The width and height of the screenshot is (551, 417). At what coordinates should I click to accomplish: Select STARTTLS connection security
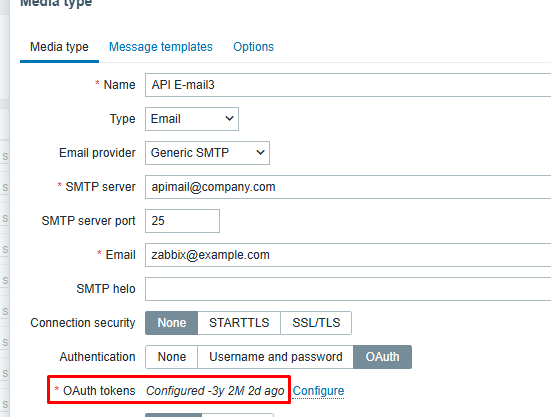[239, 323]
